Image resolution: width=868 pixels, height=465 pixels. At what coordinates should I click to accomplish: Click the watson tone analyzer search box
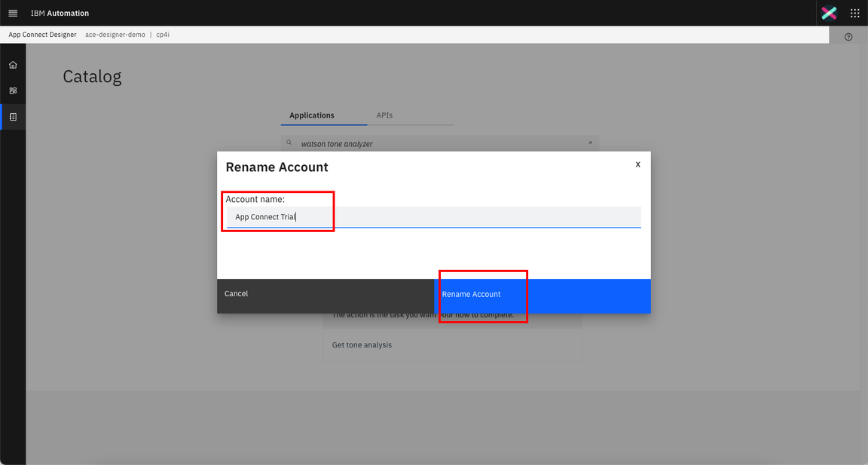coord(440,143)
